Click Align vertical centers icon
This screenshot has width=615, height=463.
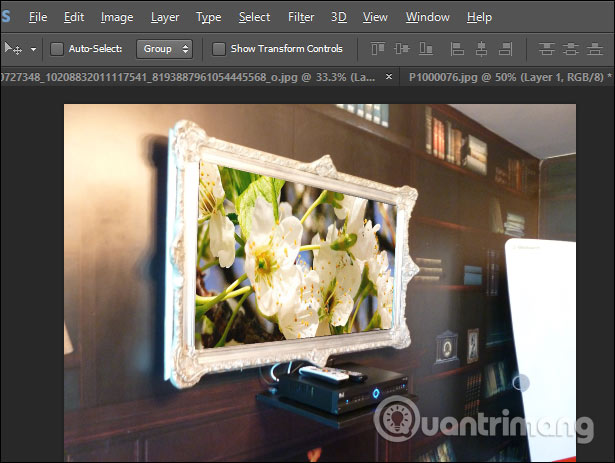(x=402, y=49)
